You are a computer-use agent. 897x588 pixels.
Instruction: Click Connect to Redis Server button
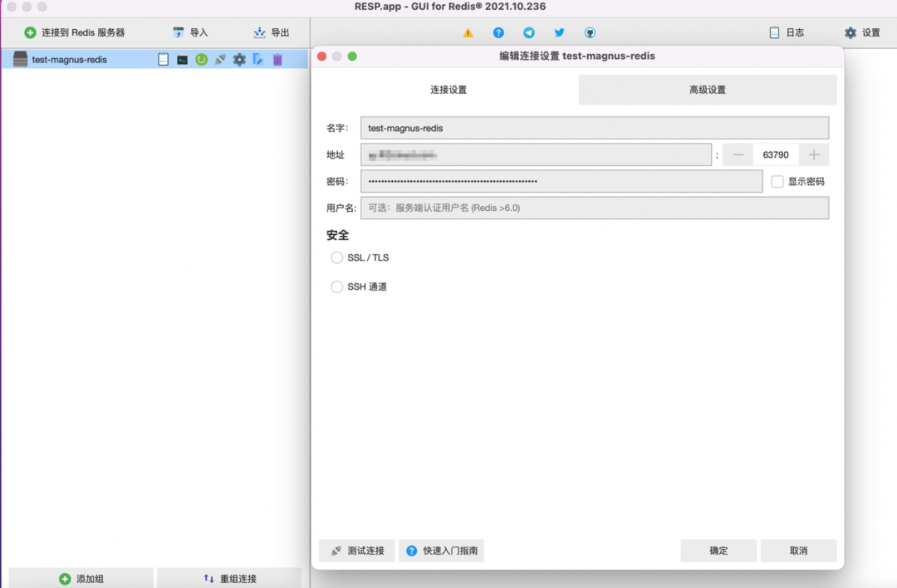click(x=75, y=32)
